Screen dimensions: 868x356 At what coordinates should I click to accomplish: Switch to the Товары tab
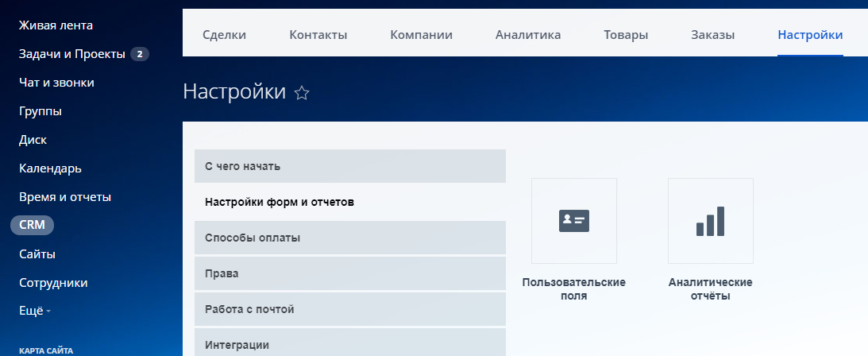[x=626, y=35]
